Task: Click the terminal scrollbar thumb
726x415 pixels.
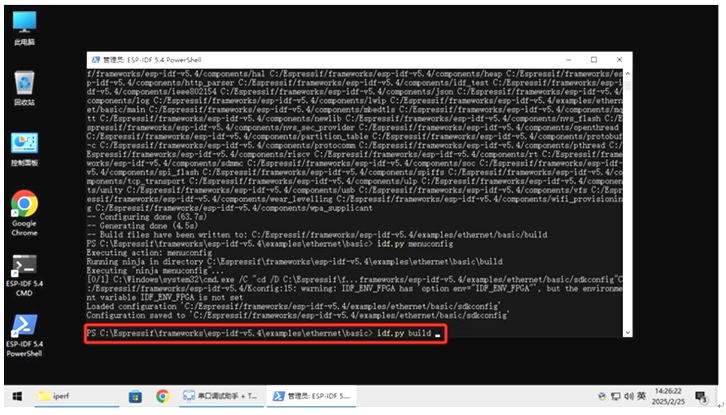Action: click(x=627, y=86)
